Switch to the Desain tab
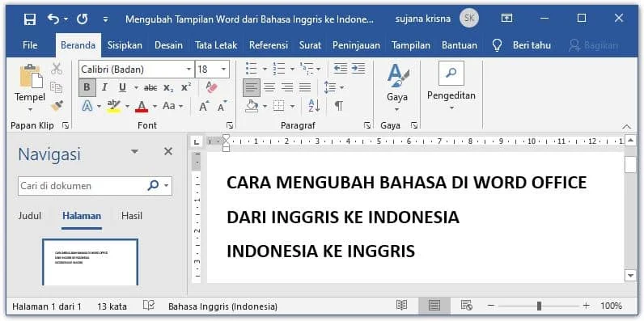644x321 pixels. coord(168,45)
